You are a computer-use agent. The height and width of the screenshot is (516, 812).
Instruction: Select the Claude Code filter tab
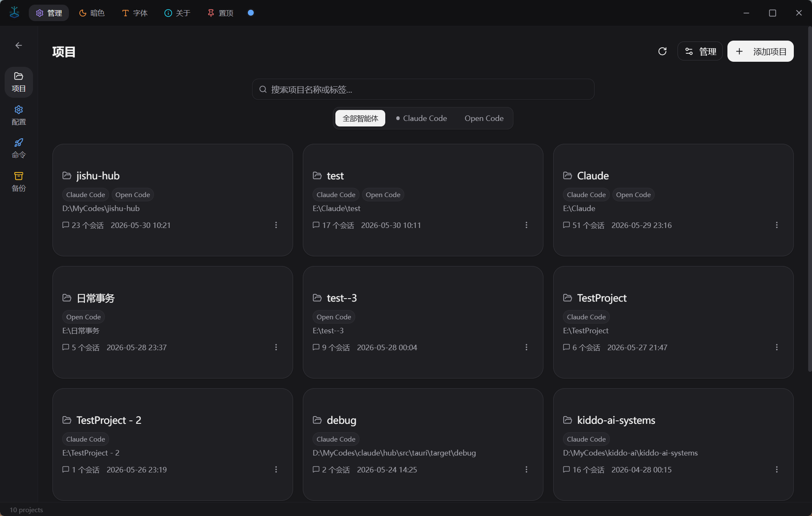(421, 118)
